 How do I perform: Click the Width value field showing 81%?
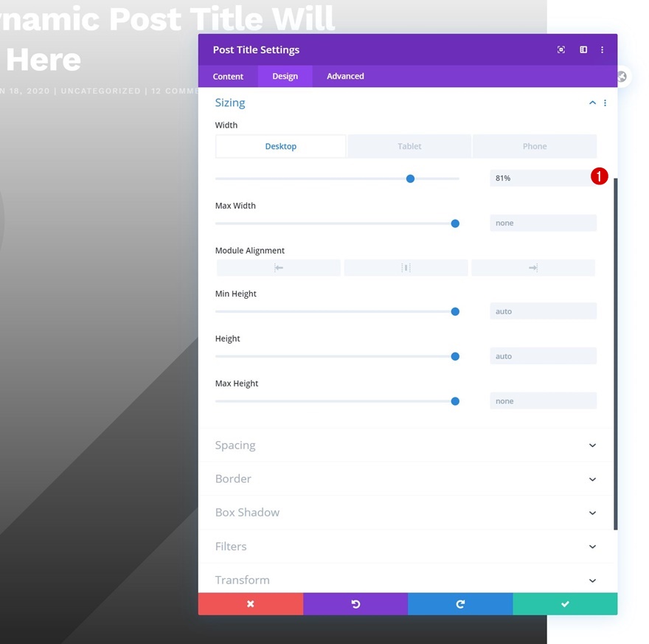pyautogui.click(x=543, y=178)
